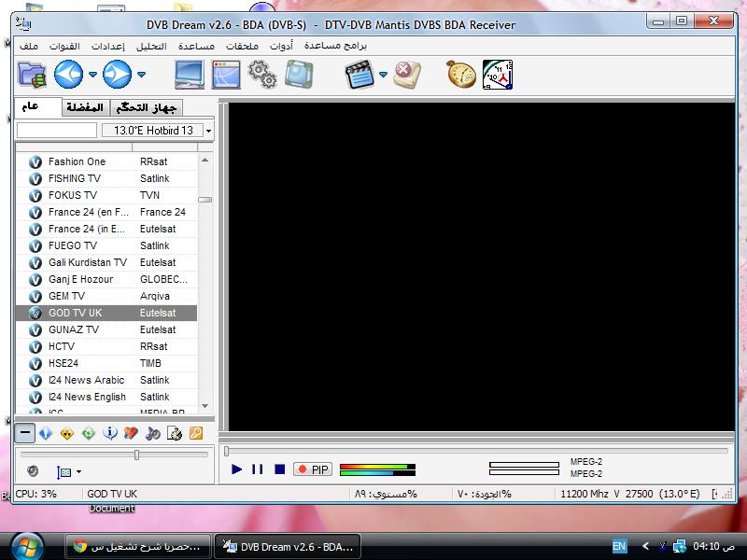Click the PIP record button
This screenshot has height=560, width=747.
tap(313, 469)
